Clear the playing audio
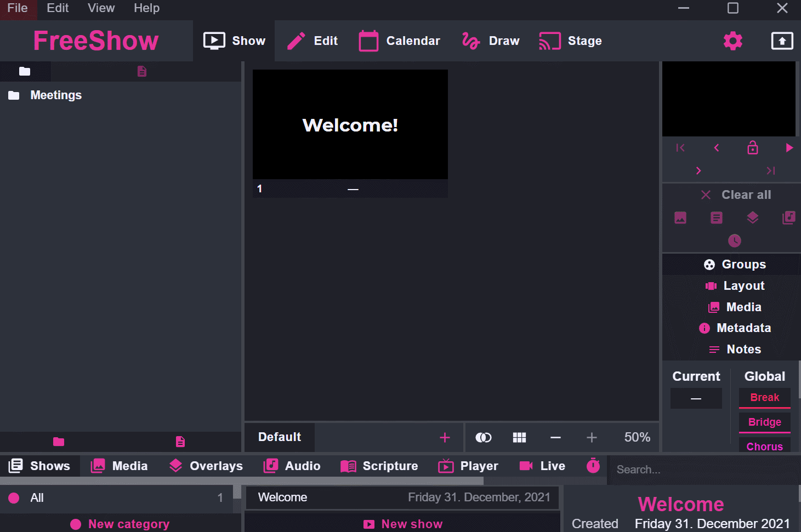This screenshot has height=532, width=801. pos(788,218)
